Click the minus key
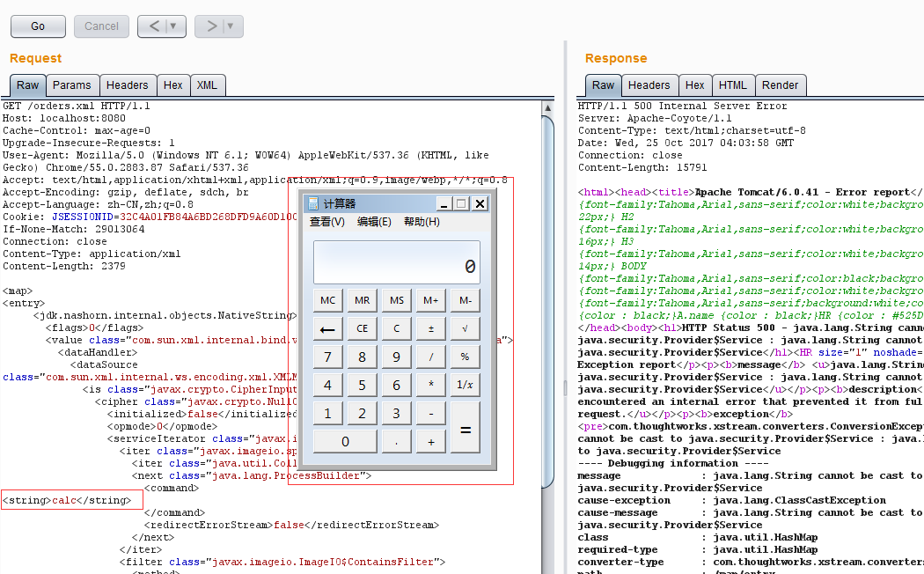 pyautogui.click(x=431, y=414)
